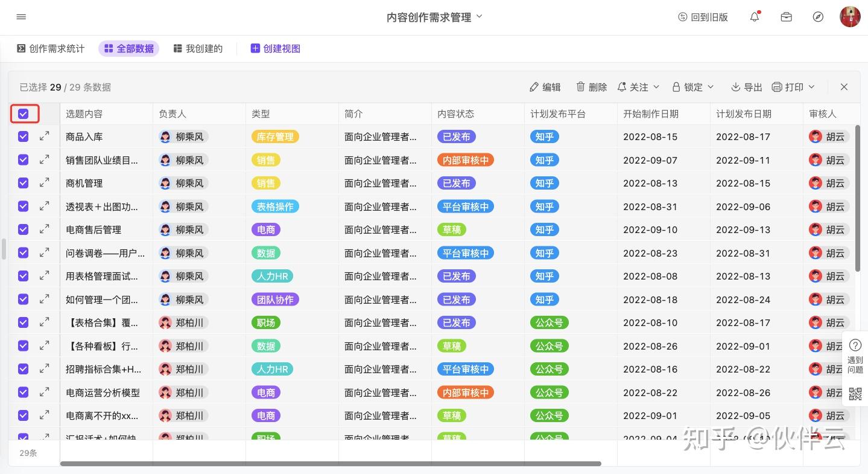
Task: Uncheck the 商品入库 row checkbox
Action: click(23, 136)
